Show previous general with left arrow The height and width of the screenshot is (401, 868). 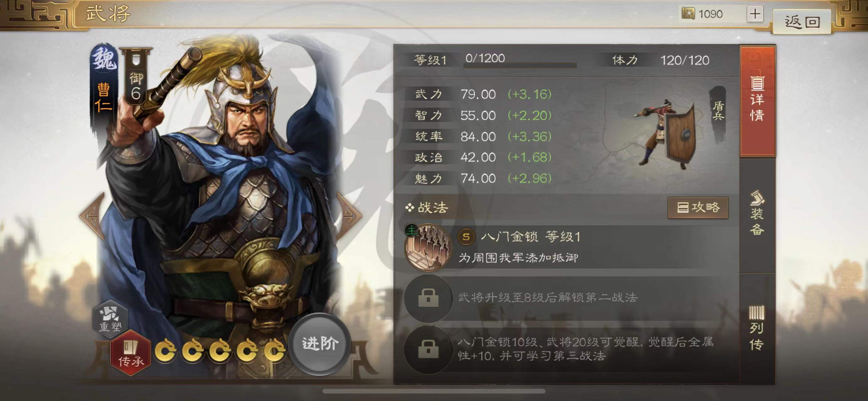coord(92,216)
